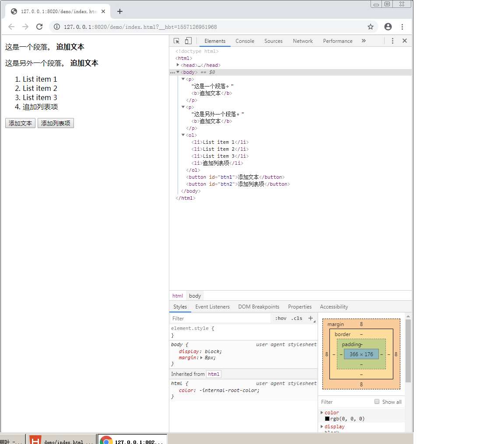The width and height of the screenshot is (504, 444).
Task: Click the display: block declaration value
Action: click(x=213, y=351)
